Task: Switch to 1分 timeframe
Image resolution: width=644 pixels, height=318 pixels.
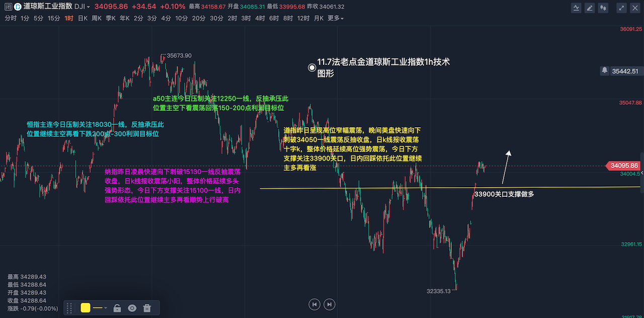Action: (25, 18)
